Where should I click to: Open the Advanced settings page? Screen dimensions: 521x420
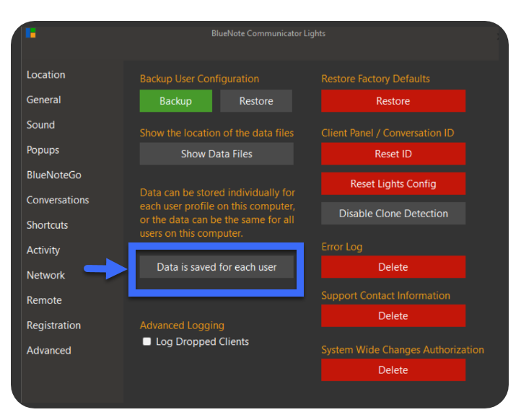pyautogui.click(x=49, y=351)
